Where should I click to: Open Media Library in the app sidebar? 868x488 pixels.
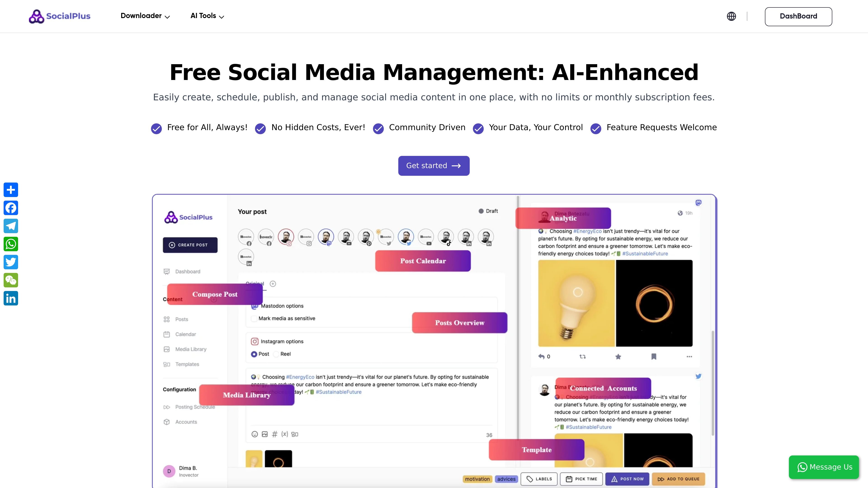[x=185, y=349]
